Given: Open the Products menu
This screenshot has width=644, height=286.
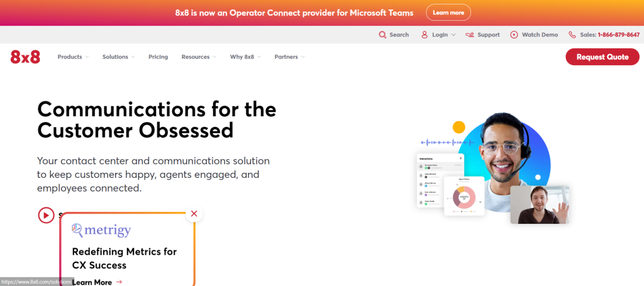Looking at the screenshot, I should [70, 57].
